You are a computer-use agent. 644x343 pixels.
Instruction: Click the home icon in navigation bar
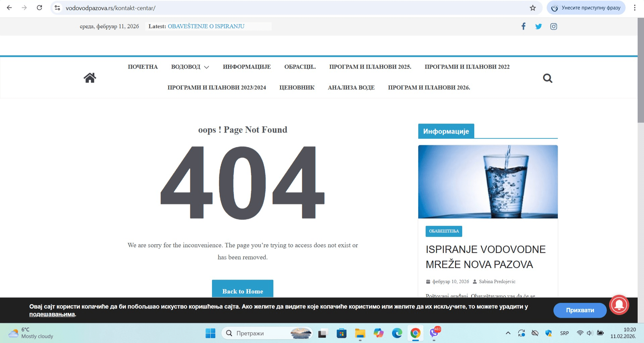pos(90,78)
